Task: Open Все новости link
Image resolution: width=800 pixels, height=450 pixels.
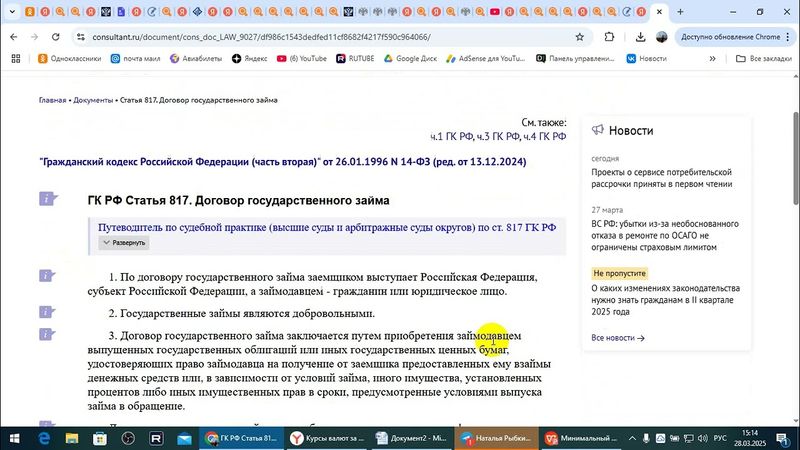Action: point(618,338)
